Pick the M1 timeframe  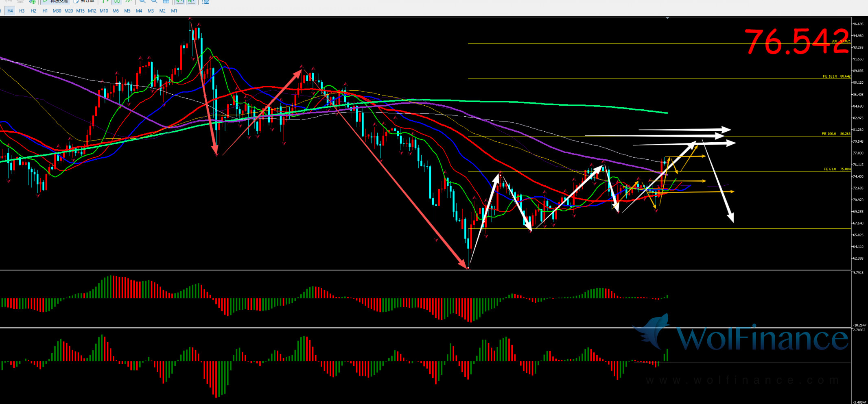pyautogui.click(x=174, y=11)
